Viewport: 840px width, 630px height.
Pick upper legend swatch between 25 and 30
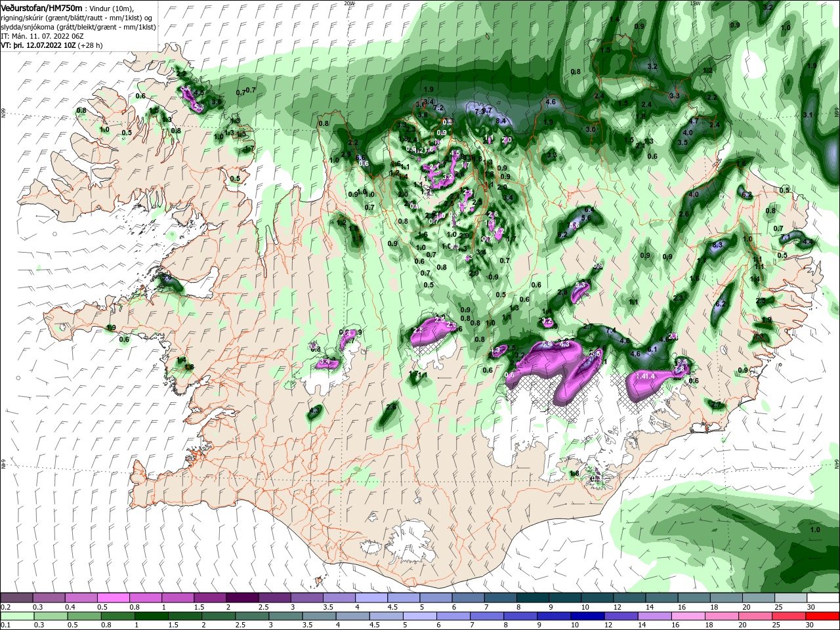point(791,598)
